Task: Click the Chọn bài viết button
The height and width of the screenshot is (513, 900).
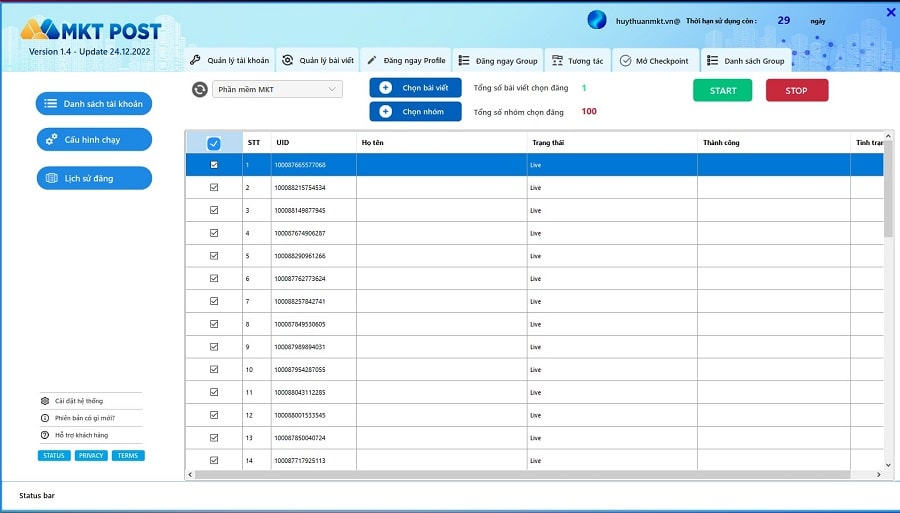Action: pos(416,88)
